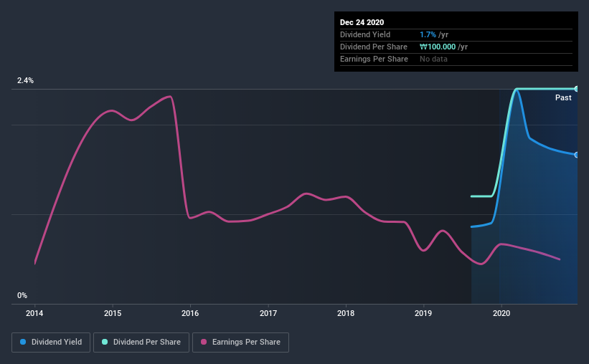Click the 'Past' label in the chart
Viewport: 589px width, 364px height.
[x=563, y=97]
